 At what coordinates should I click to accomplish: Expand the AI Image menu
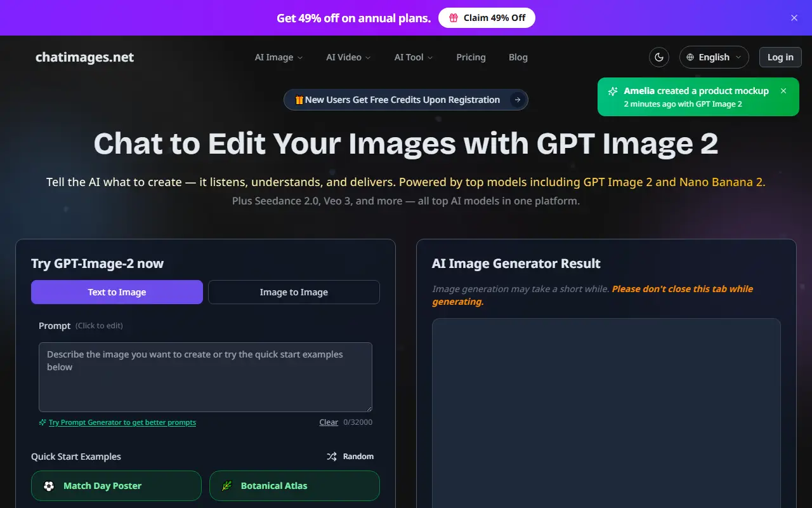[279, 57]
